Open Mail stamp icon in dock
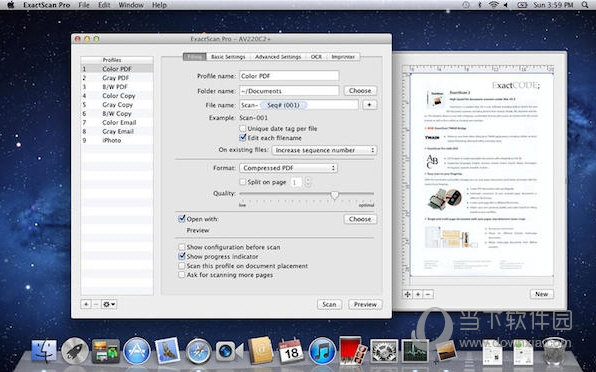The width and height of the screenshot is (596, 372). pyautogui.click(x=168, y=350)
